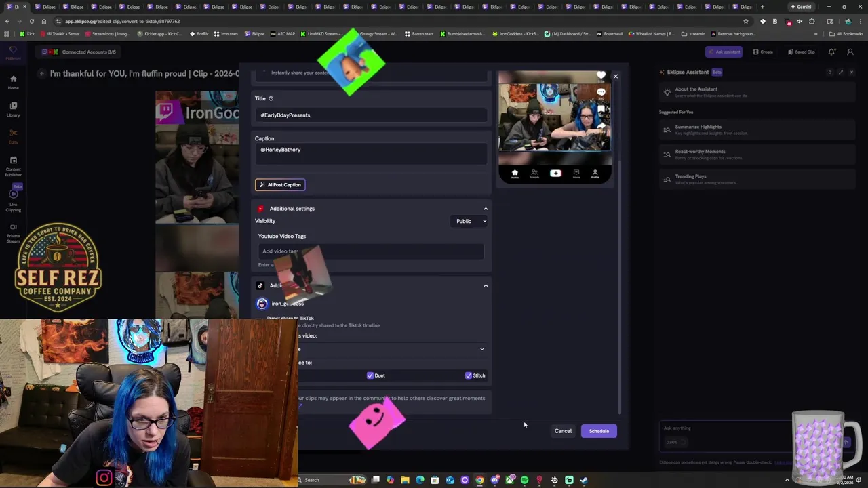Collapse YouTube Additional settings section
Screen dimensions: 868x488
486,209
